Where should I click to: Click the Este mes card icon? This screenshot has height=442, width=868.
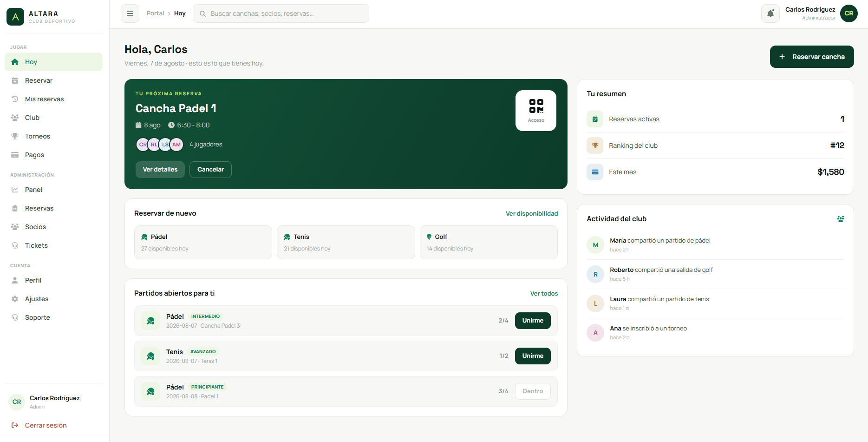tap(595, 172)
